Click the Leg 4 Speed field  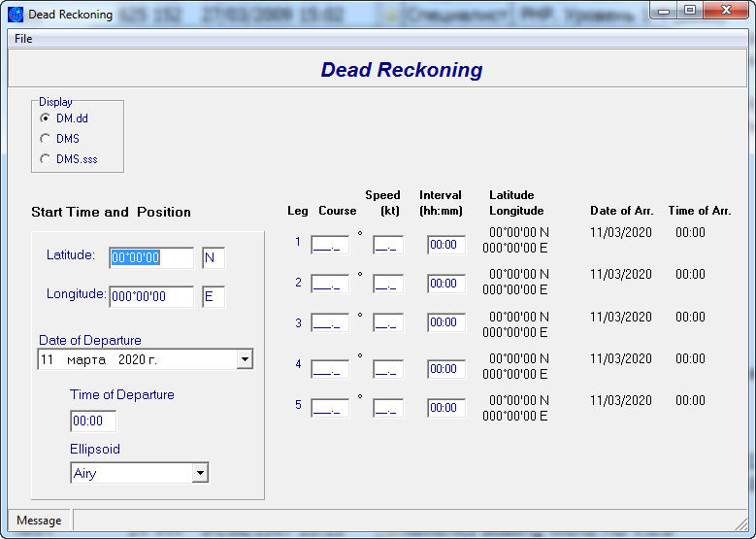388,369
